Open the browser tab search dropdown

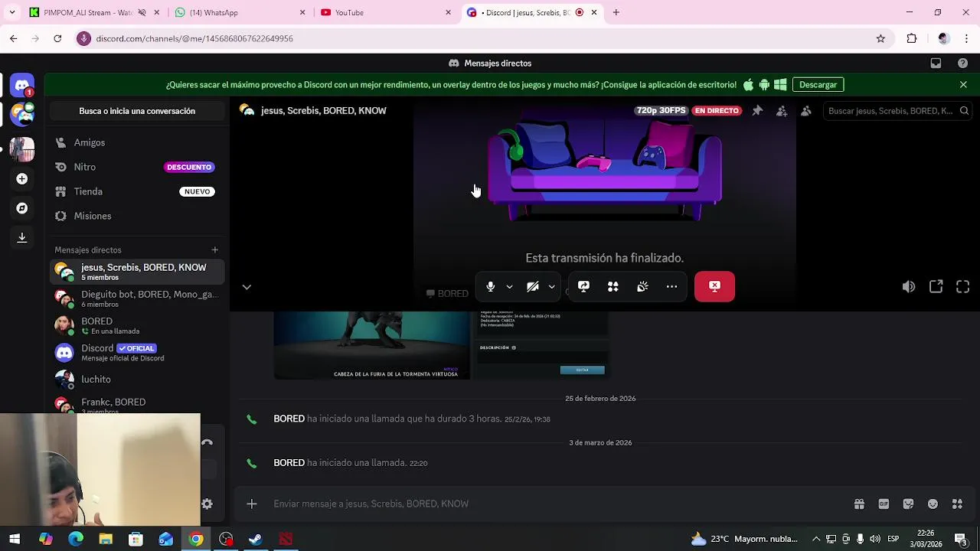click(11, 12)
